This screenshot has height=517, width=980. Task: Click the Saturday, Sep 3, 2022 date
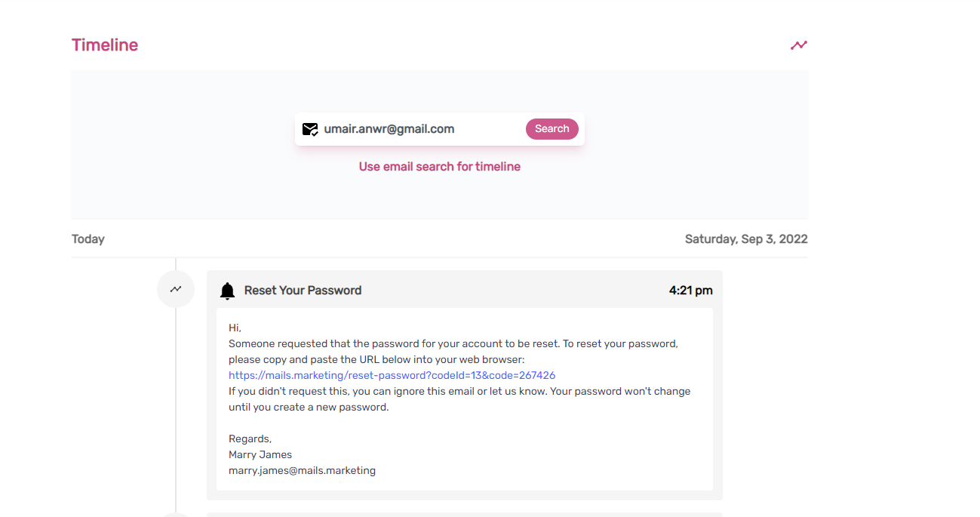pyautogui.click(x=746, y=239)
